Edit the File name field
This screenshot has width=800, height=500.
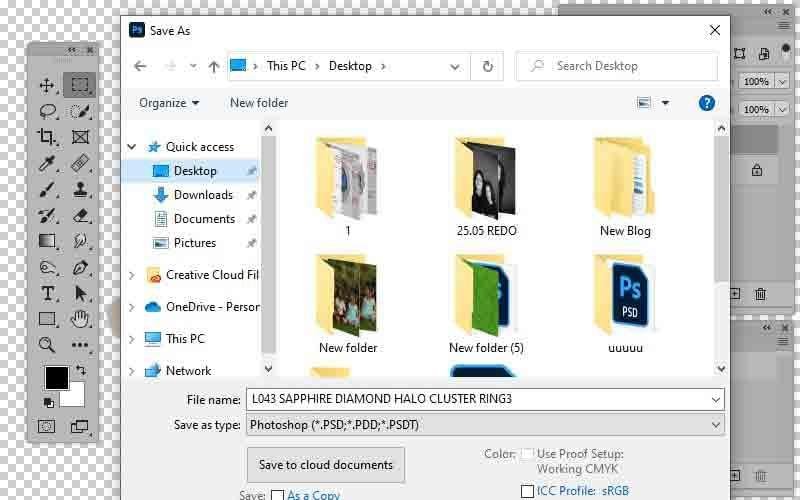coord(478,399)
